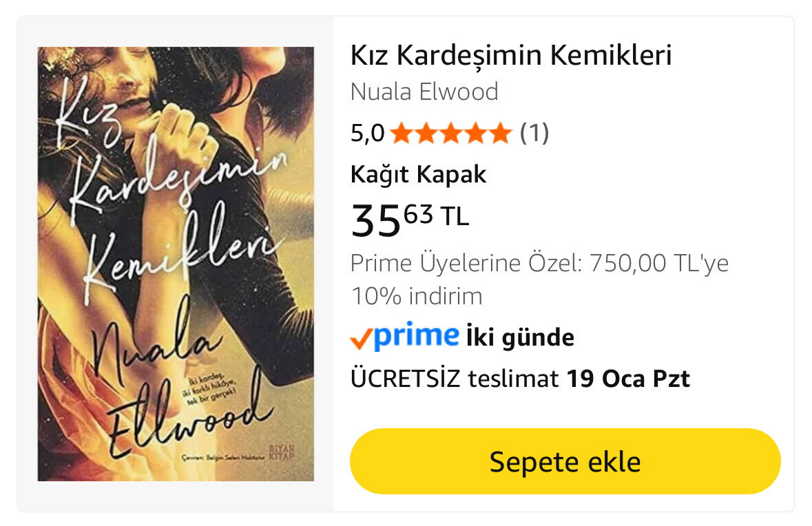The width and height of the screenshot is (812, 526).
Task: Click the İki günde delivery label
Action: 520,337
